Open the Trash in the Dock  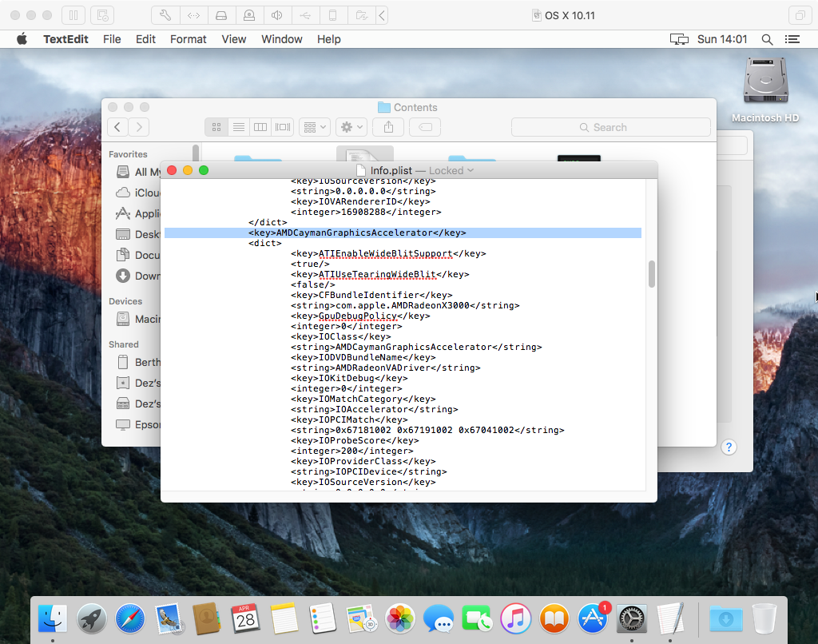pyautogui.click(x=764, y=619)
